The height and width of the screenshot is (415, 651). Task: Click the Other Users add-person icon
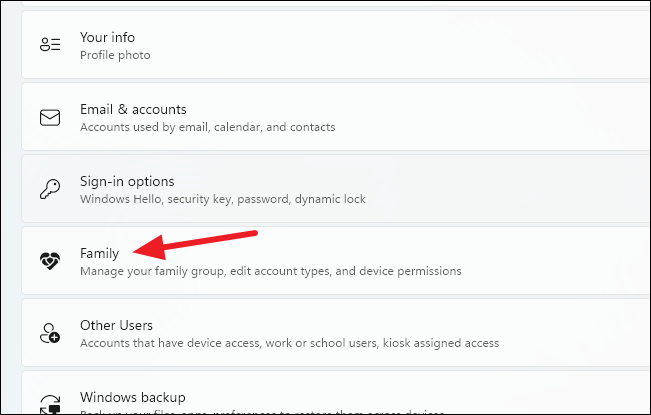pyautogui.click(x=50, y=333)
